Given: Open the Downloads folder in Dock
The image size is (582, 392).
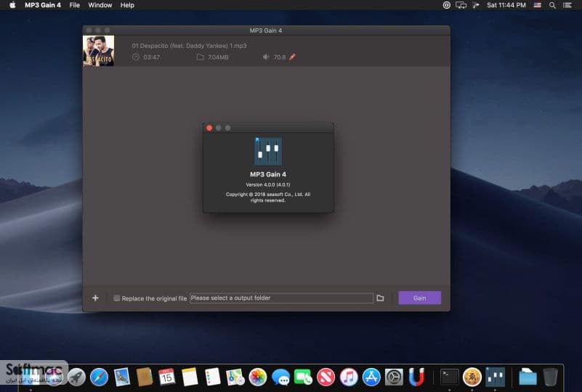Looking at the screenshot, I should click(x=528, y=377).
